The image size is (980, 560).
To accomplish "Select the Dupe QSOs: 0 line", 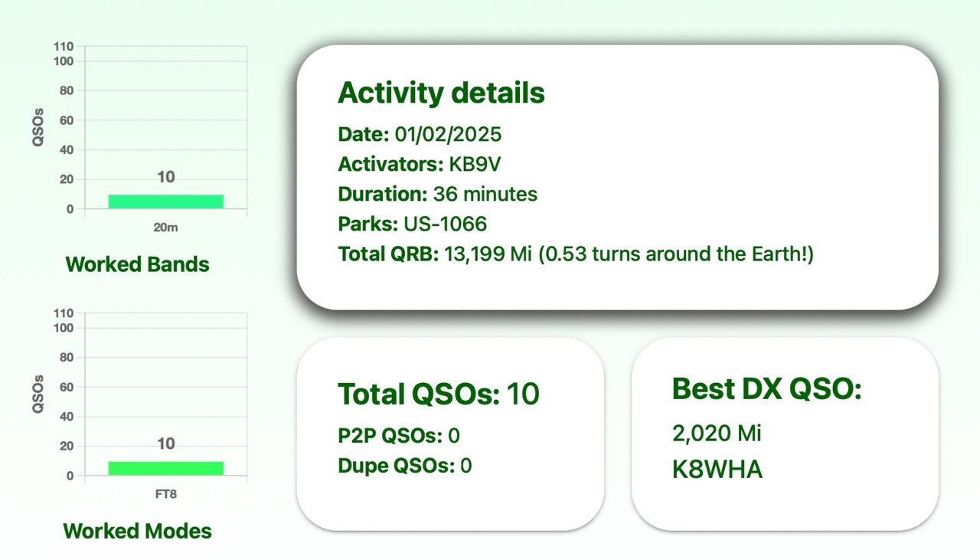I will [x=404, y=465].
